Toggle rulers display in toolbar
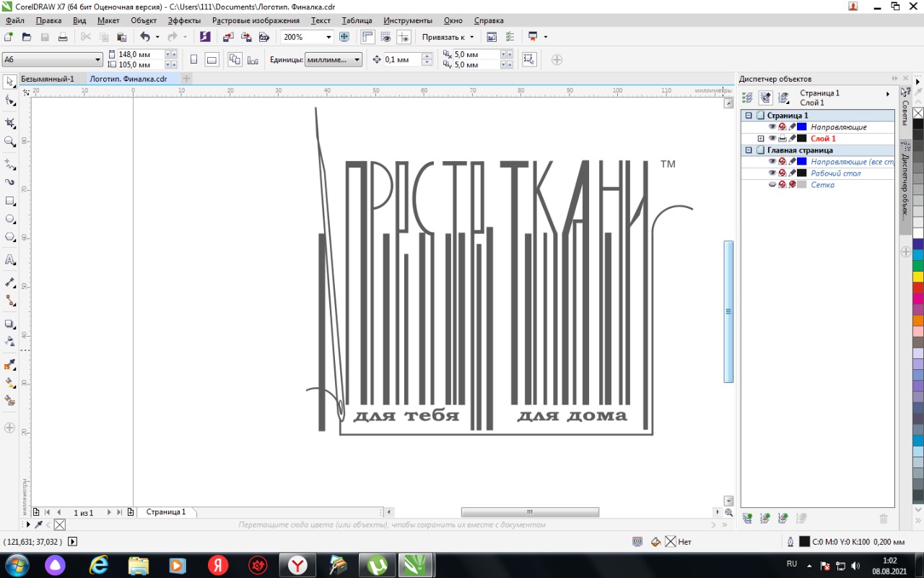 pyautogui.click(x=367, y=37)
